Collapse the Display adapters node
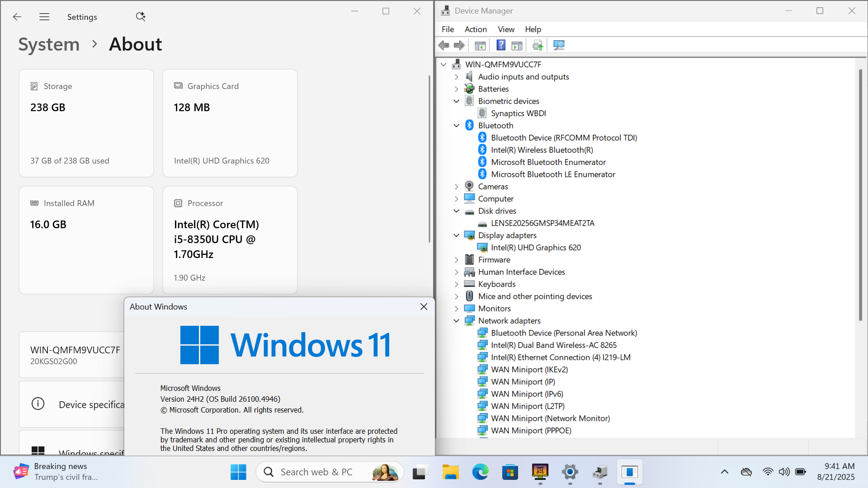 pyautogui.click(x=457, y=235)
